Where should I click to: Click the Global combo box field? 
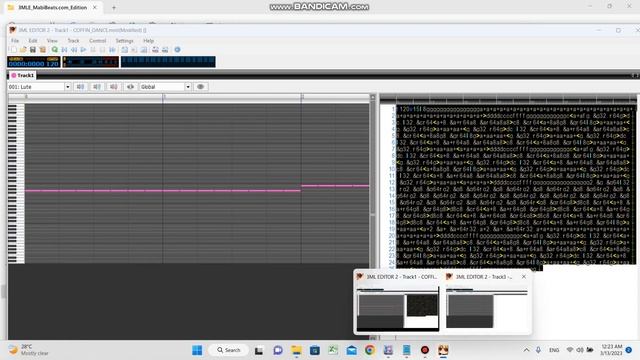click(165, 87)
